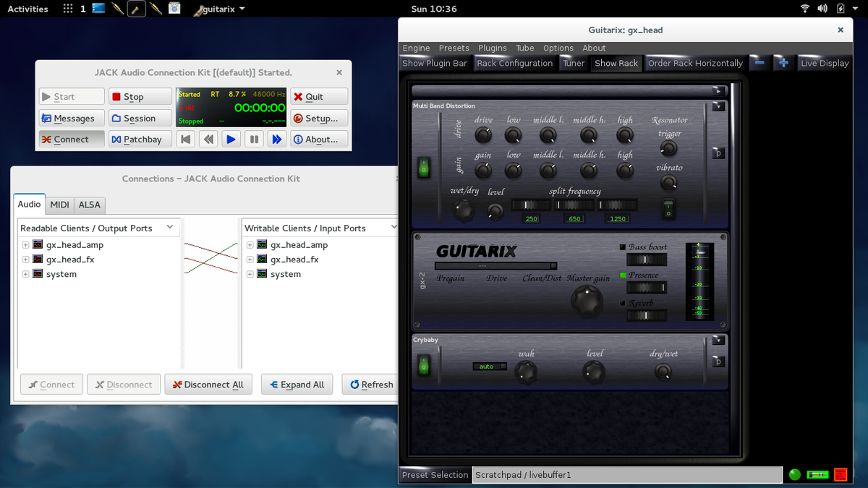868x488 pixels.
Task: Toggle the Resonator on/off switch
Action: 669,208
